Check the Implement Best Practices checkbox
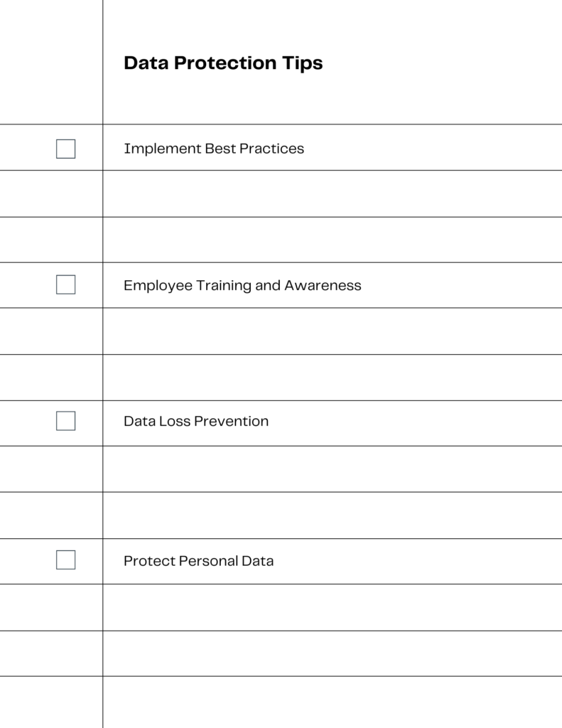 pyautogui.click(x=65, y=149)
